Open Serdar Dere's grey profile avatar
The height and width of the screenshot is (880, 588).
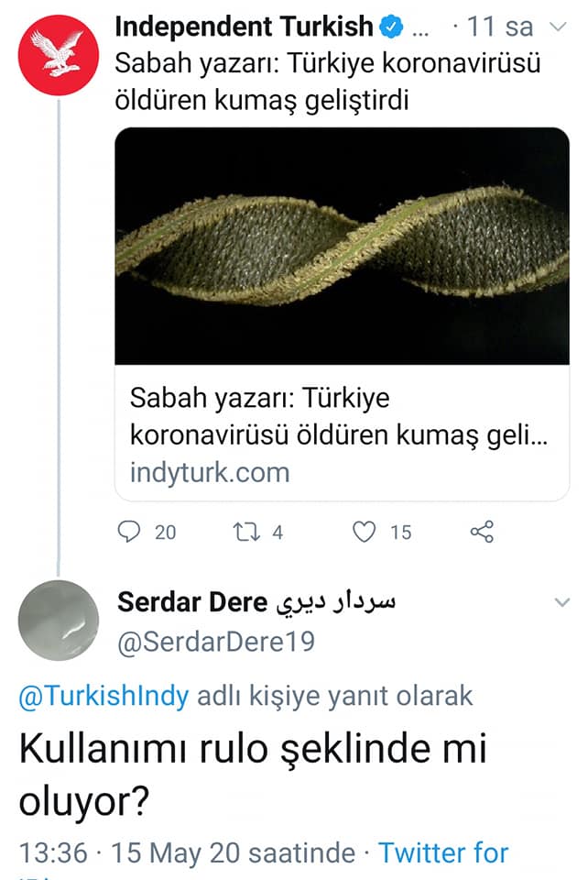59,621
